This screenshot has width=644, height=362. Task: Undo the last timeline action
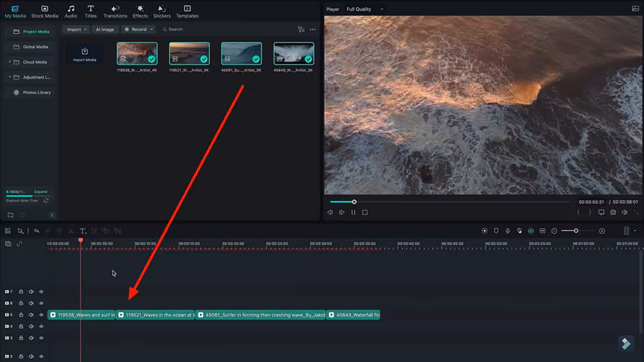pos(36,231)
